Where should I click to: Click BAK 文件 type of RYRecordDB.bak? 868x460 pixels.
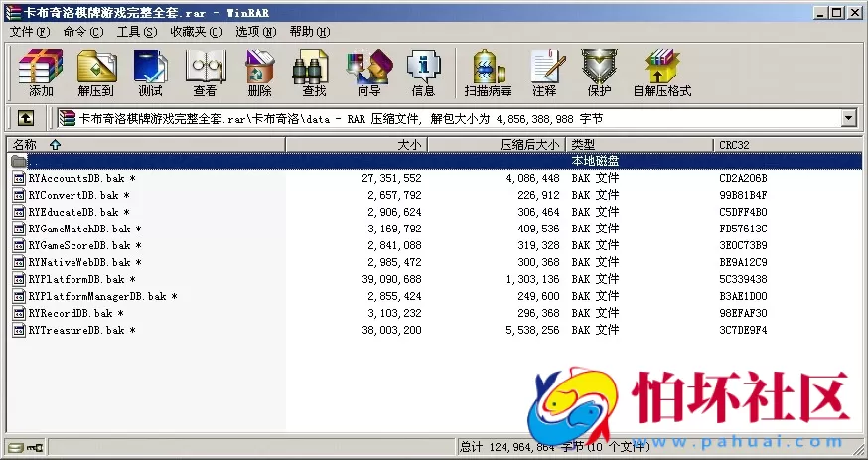595,313
